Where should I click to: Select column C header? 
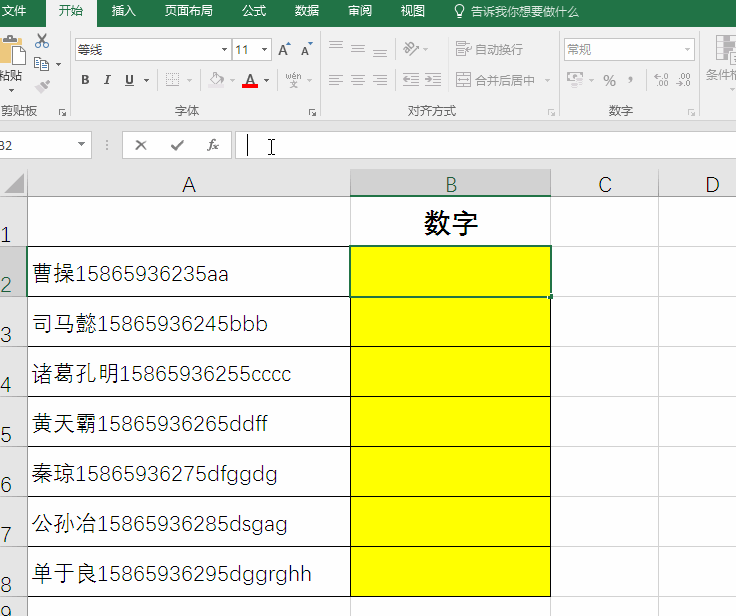(x=605, y=184)
